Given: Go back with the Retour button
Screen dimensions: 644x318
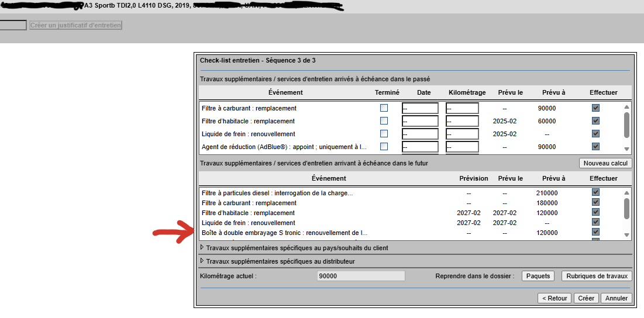Looking at the screenshot, I should (x=555, y=298).
